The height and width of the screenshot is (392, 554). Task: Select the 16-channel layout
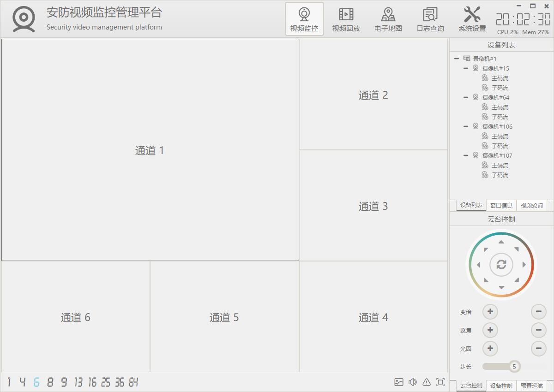click(92, 382)
